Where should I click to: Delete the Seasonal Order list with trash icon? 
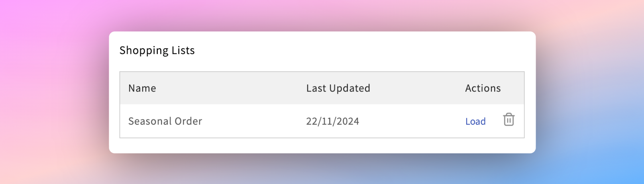click(509, 119)
